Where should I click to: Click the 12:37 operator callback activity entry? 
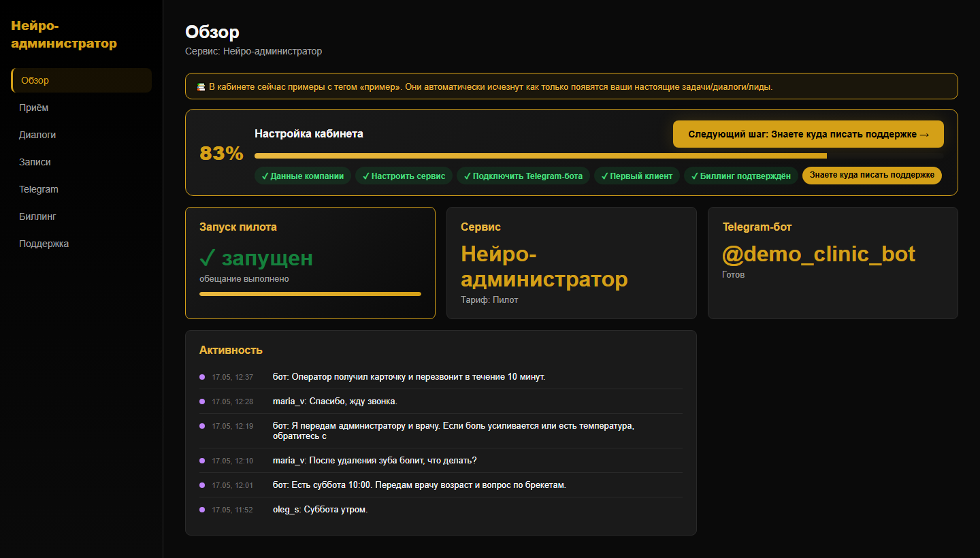pos(441,377)
